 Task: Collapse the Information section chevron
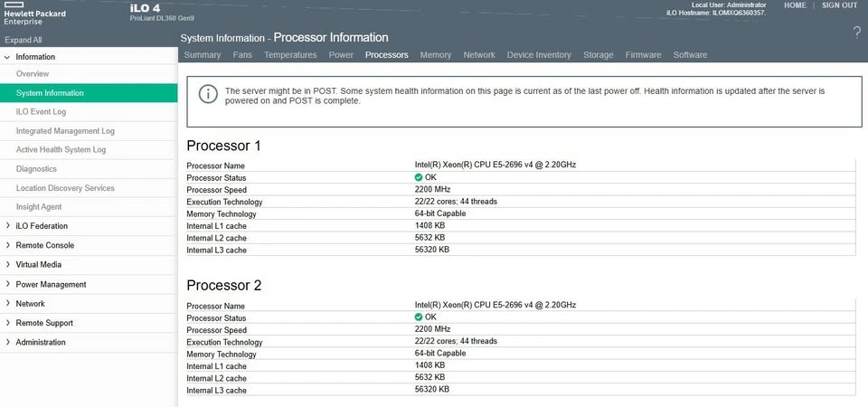[7, 57]
